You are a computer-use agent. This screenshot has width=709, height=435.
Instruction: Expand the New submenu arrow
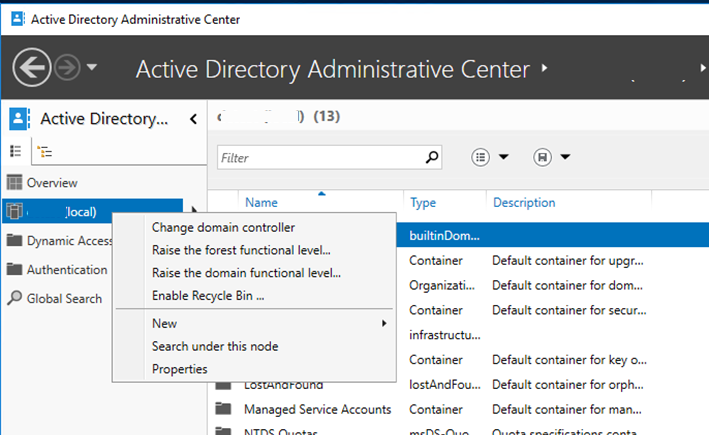coord(384,323)
